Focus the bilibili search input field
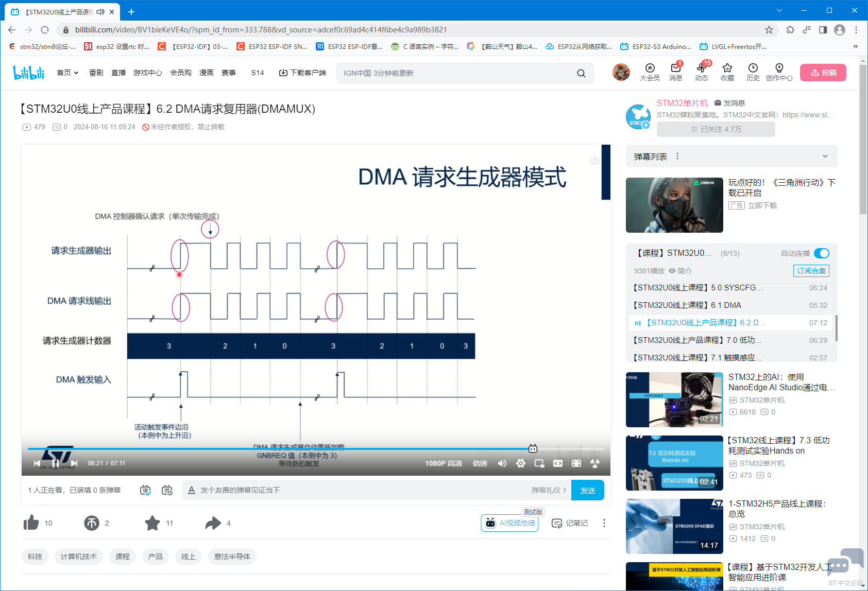This screenshot has width=868, height=591. click(x=456, y=73)
